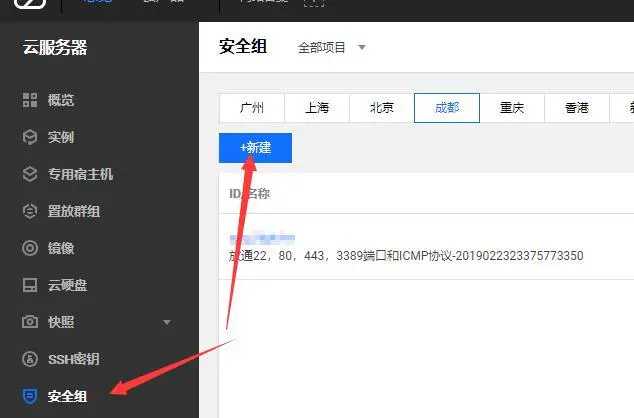Switch to the 香港 region tab
Viewport: 634px width, 418px height.
tap(577, 108)
